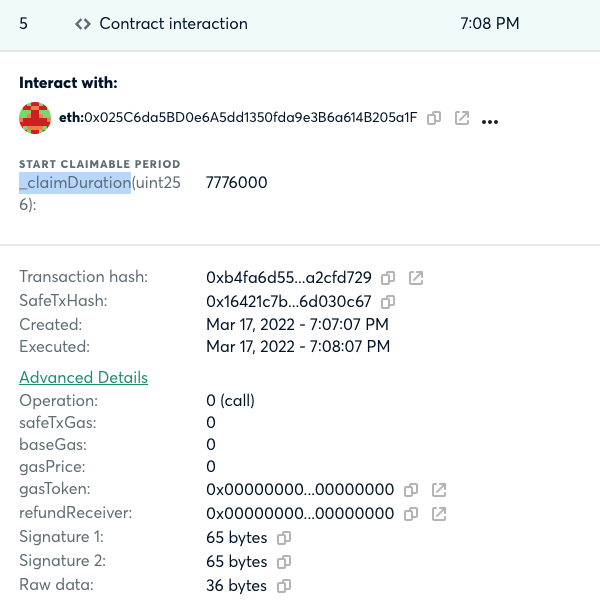Screen dimensions: 600x615
Task: Collapse the Contract interaction row header
Action: pos(300,25)
